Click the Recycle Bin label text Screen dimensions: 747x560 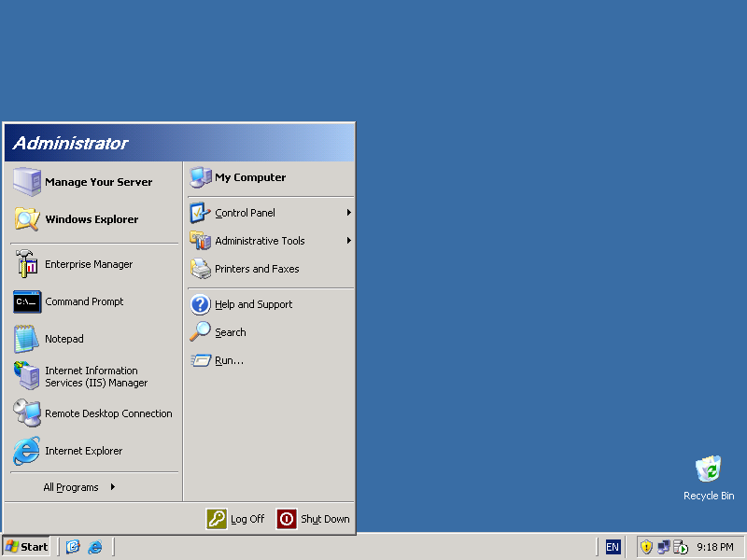coord(709,496)
